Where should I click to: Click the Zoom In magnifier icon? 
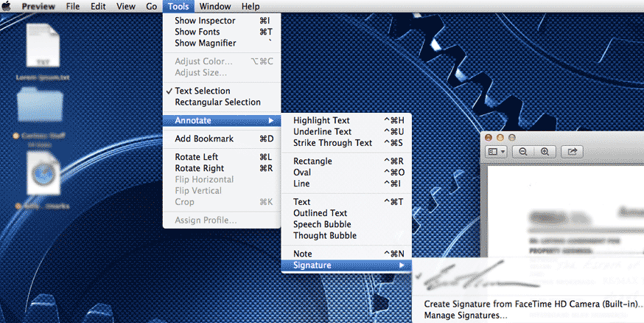545,151
